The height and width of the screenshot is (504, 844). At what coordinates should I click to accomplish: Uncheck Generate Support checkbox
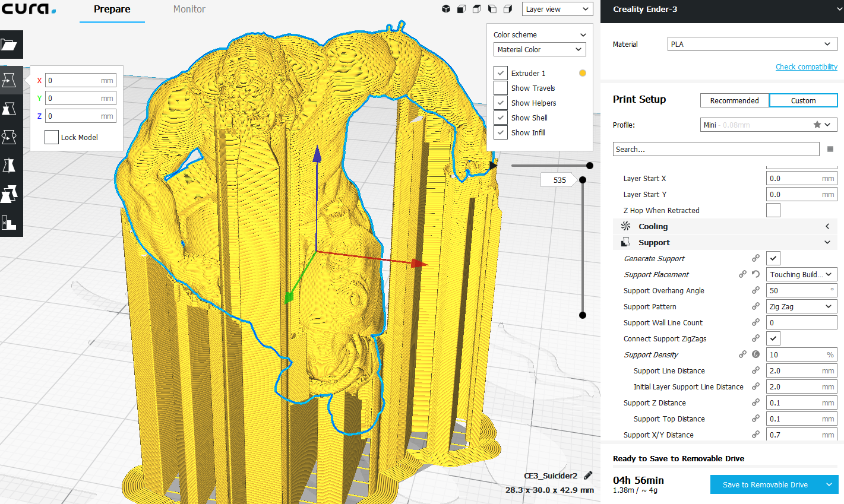[773, 258]
